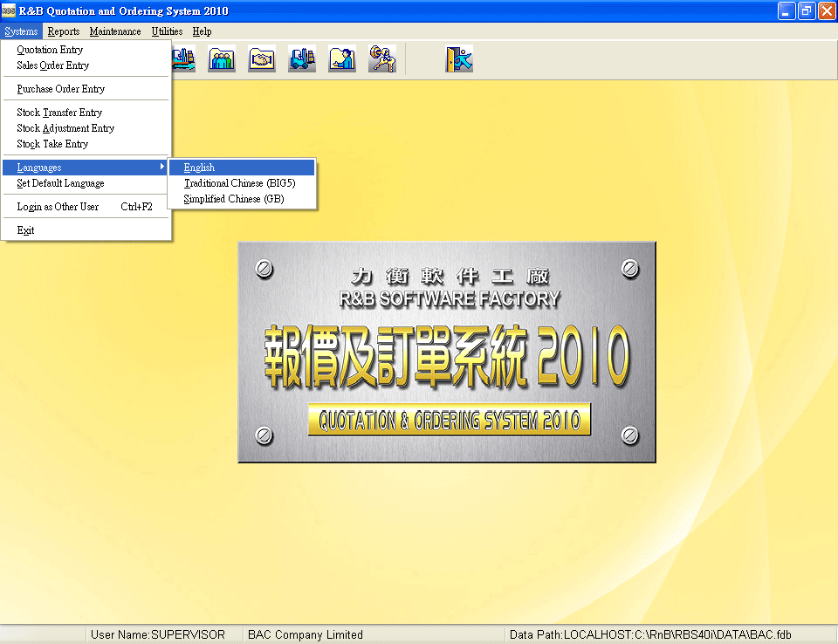This screenshot has width=838, height=644.
Task: Choose Quotation Entry from the menu
Action: [86, 50]
